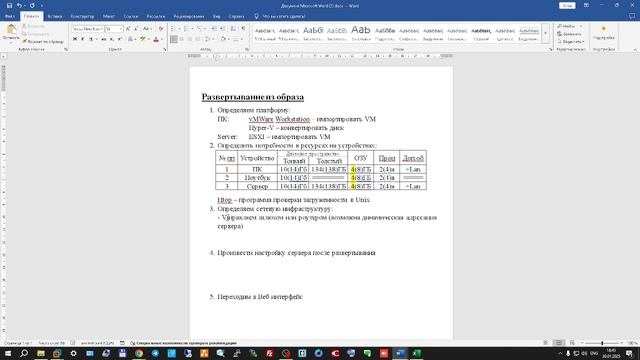640x360 pixels.
Task: Click the Align Right icon
Action: pyautogui.click(x=190, y=39)
